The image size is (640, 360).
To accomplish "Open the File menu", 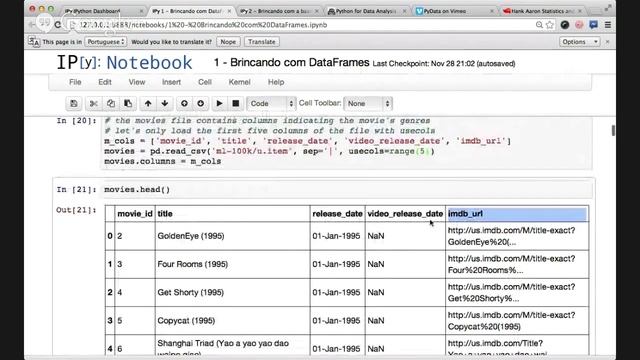I will [75, 82].
